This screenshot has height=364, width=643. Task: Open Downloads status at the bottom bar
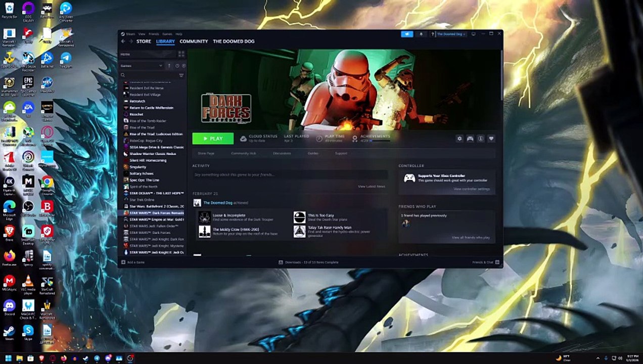click(308, 262)
